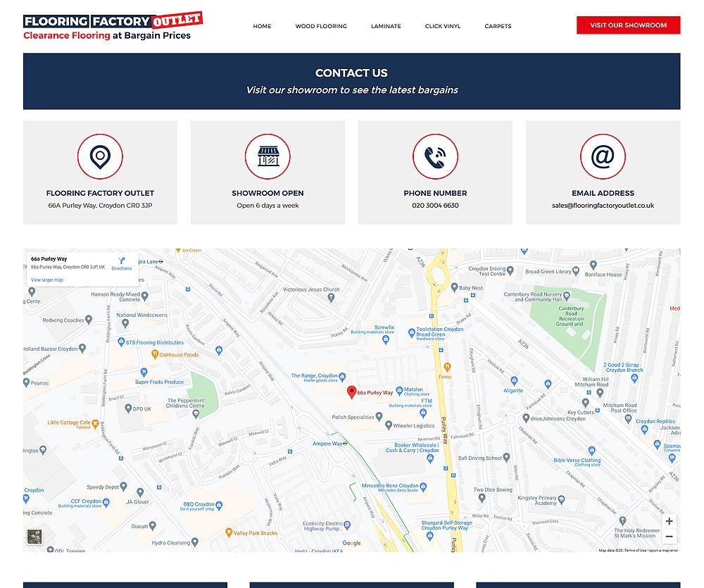Open the Carpets menu item
This screenshot has width=704, height=588.
point(498,26)
